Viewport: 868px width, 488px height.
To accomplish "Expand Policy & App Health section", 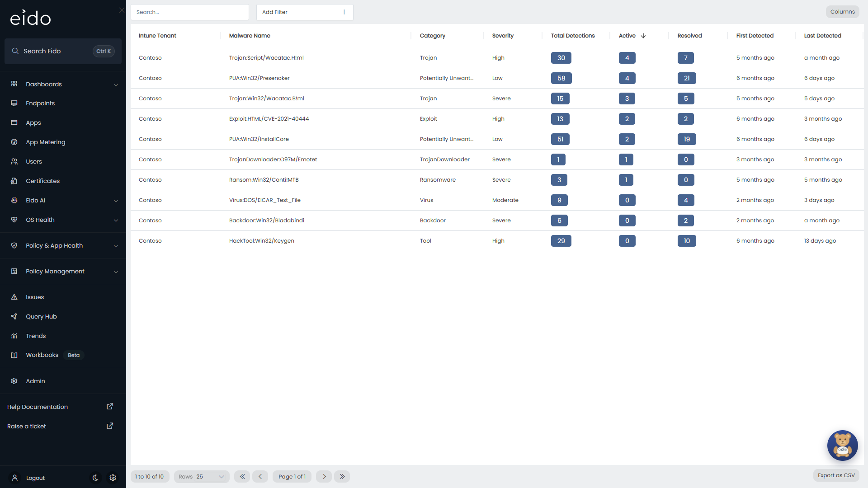I will pos(63,245).
